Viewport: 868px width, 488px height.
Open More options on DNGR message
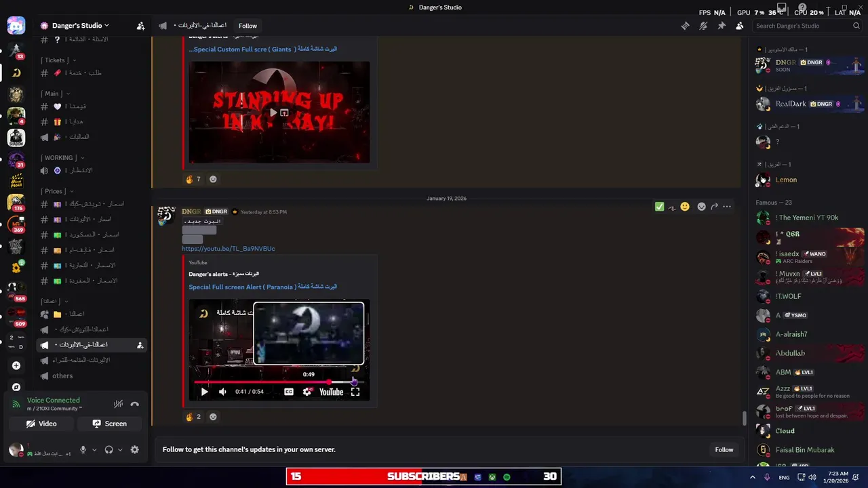coord(727,207)
